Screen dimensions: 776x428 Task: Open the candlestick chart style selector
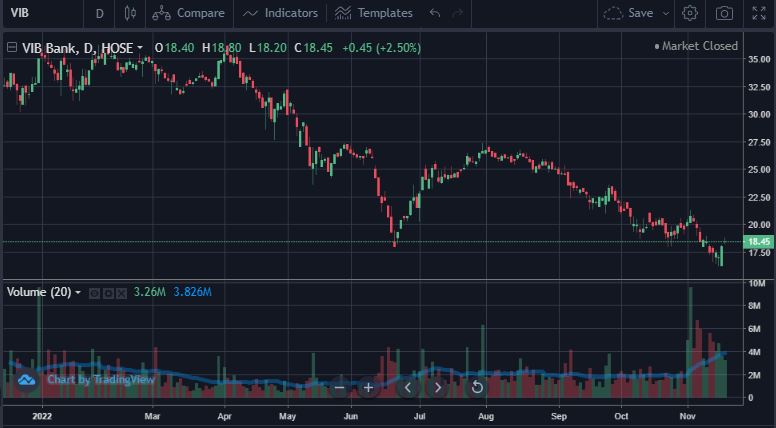[x=130, y=13]
